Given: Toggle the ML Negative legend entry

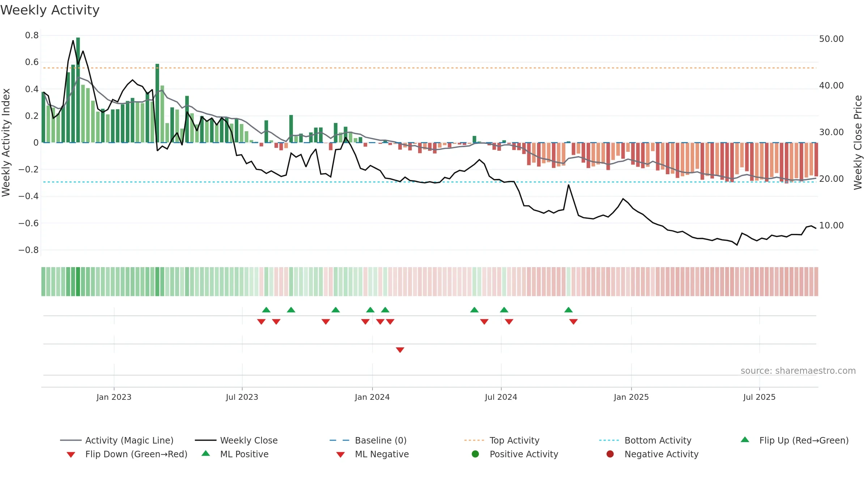Looking at the screenshot, I should point(373,454).
